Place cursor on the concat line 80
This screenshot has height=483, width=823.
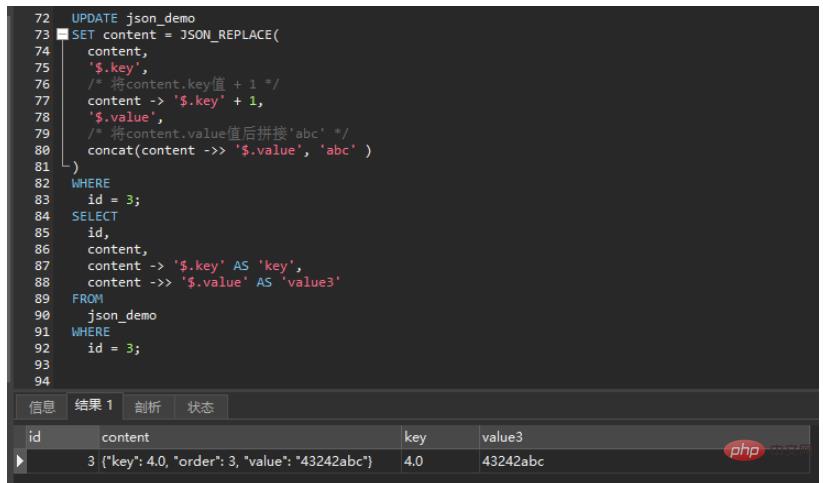click(x=229, y=150)
